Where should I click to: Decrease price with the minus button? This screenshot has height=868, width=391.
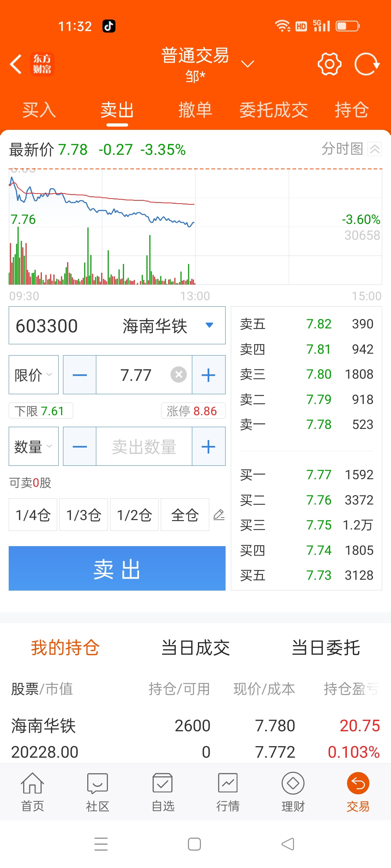80,375
